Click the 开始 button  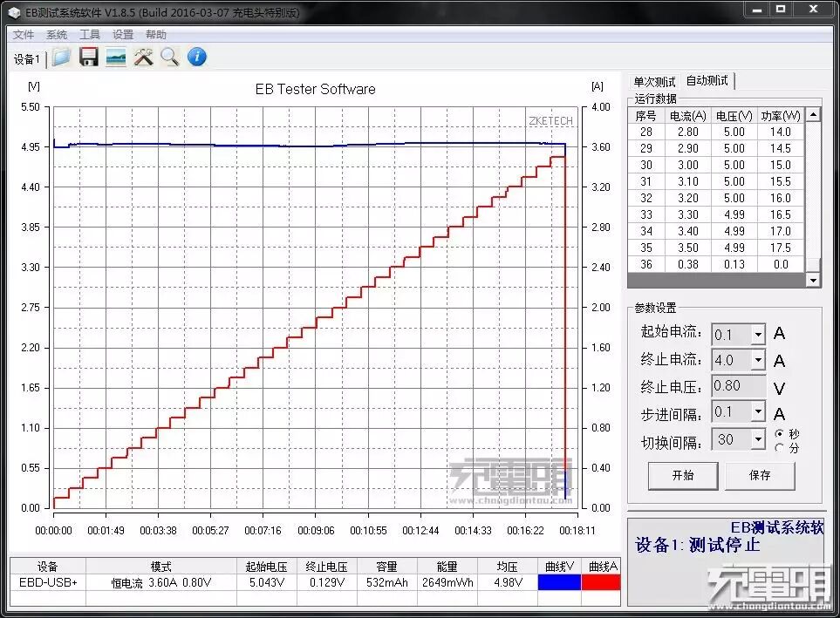tap(683, 476)
